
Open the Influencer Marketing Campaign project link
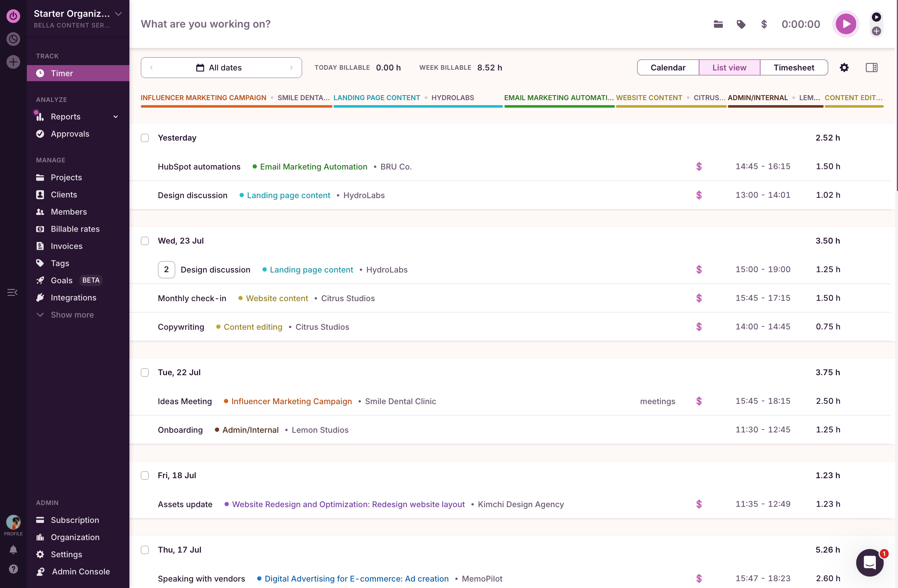[291, 401]
